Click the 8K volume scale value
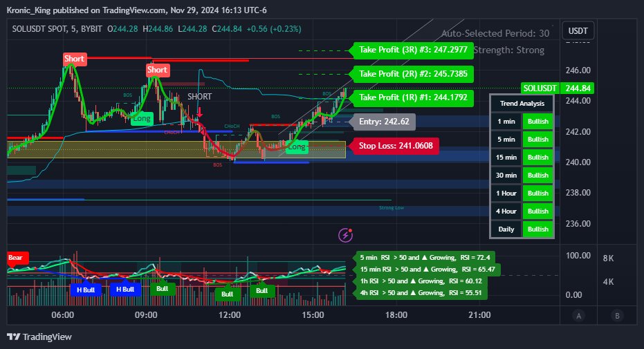644x349 pixels. coord(608,258)
